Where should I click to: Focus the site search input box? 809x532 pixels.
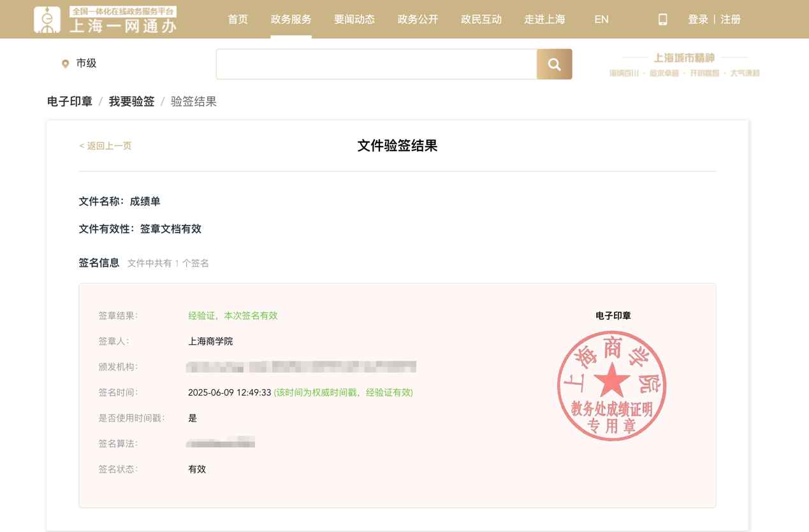pyautogui.click(x=376, y=64)
